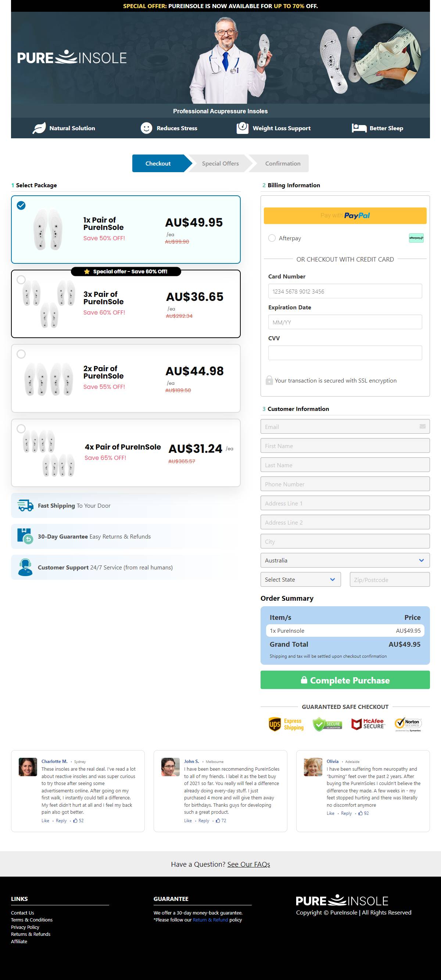Viewport: 441px width, 980px height.
Task: Select the 4x Pair package radio
Action: (x=21, y=429)
